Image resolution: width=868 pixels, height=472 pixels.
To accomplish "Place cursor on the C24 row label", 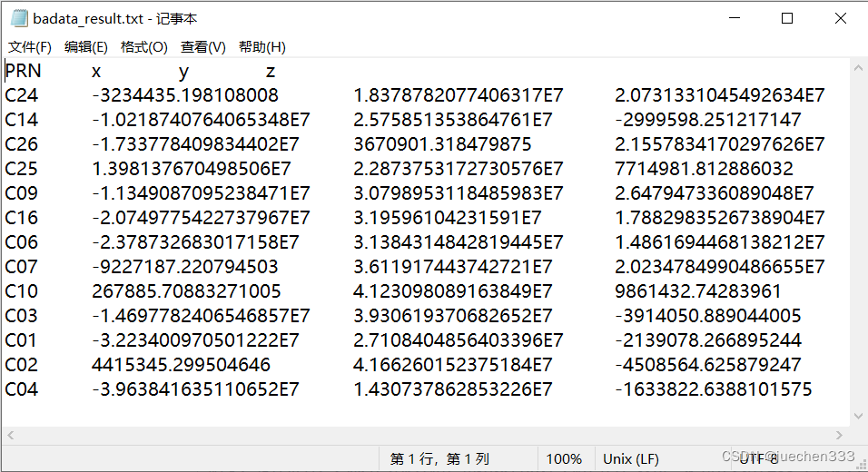I will pos(22,95).
